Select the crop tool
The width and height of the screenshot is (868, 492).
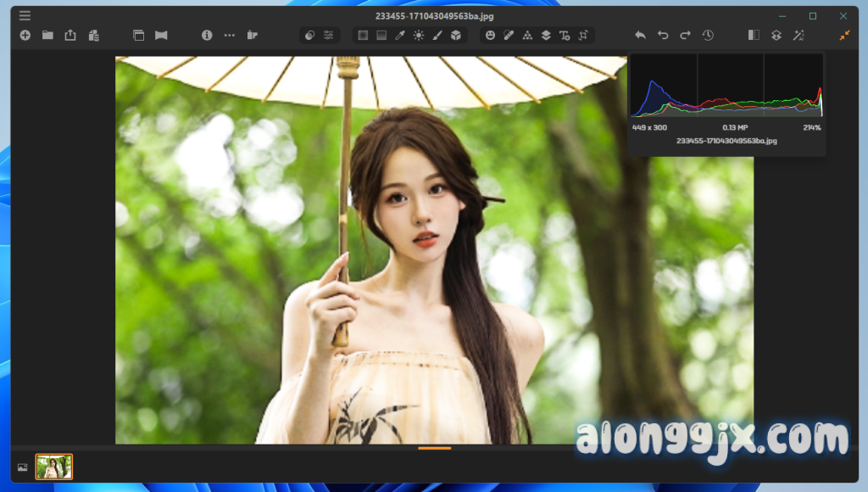point(583,36)
